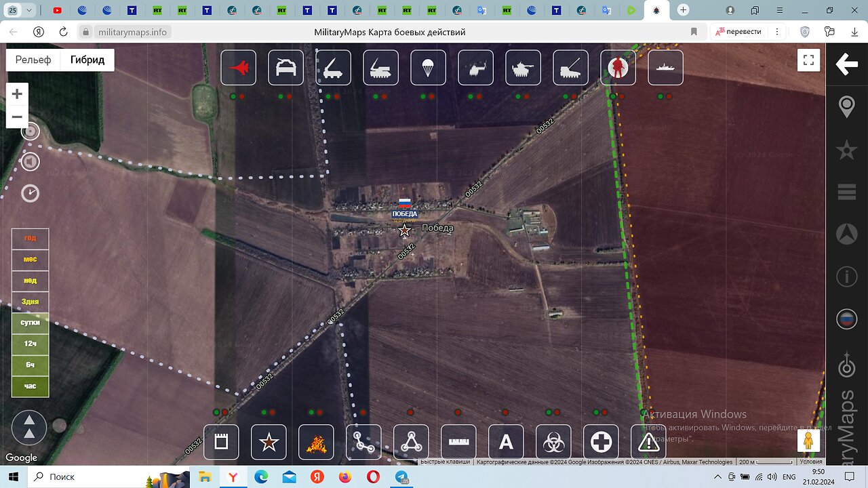
Task: Zoom out the map with minus button
Action: pyautogui.click(x=17, y=117)
